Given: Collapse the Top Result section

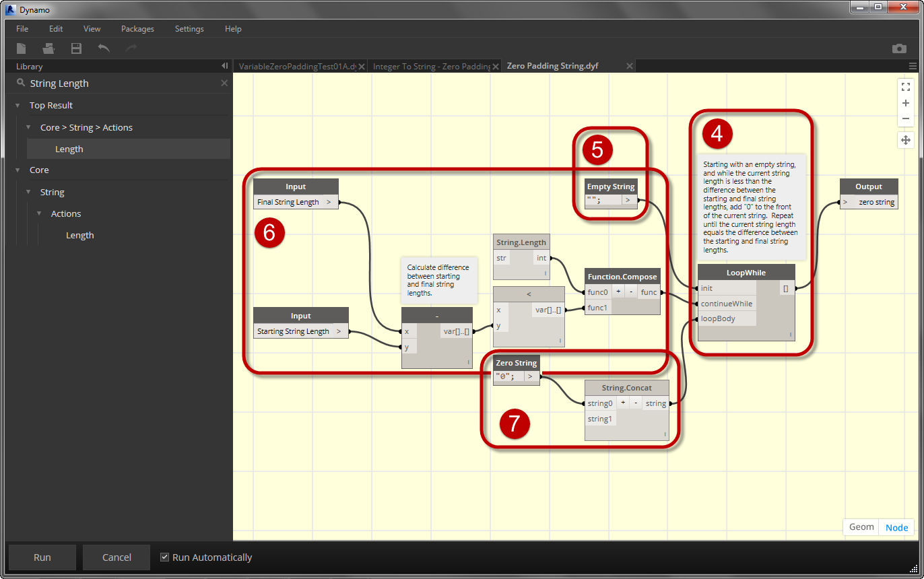Looking at the screenshot, I should [17, 106].
